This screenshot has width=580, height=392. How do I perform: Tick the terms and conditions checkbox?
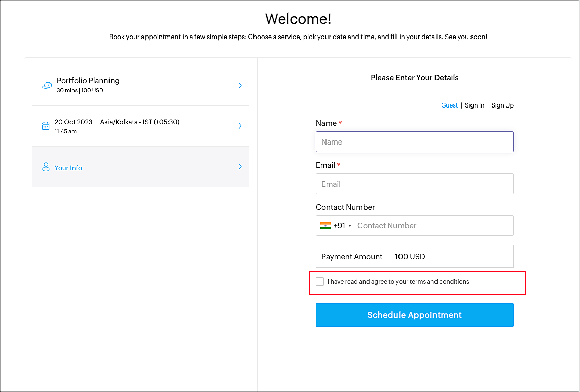(x=320, y=281)
